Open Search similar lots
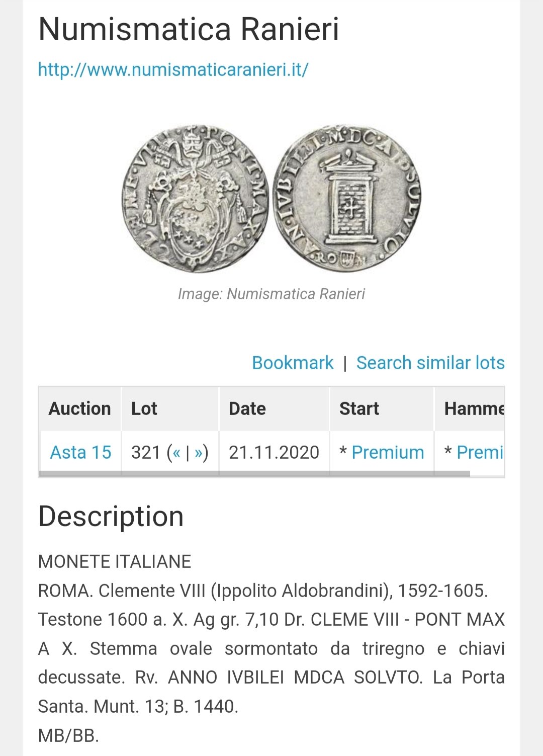 pyautogui.click(x=430, y=363)
